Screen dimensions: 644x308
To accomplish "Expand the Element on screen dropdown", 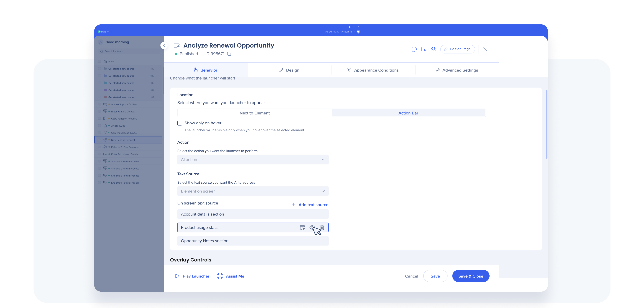I will [x=253, y=191].
